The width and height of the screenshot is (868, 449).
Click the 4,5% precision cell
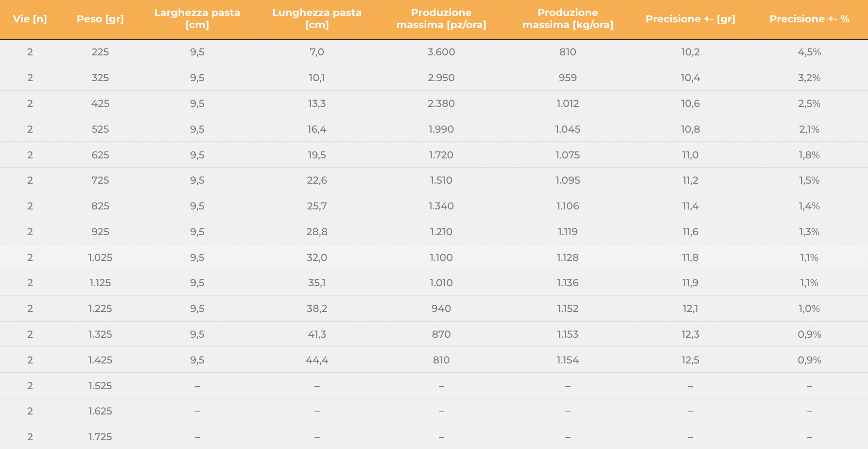[x=809, y=52]
